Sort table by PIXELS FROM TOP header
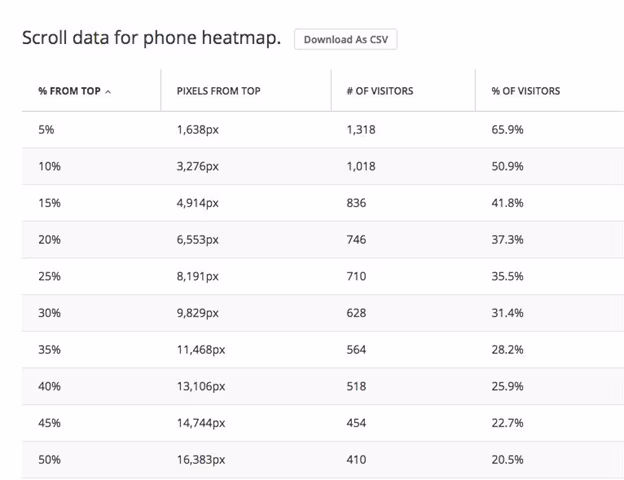 [218, 91]
